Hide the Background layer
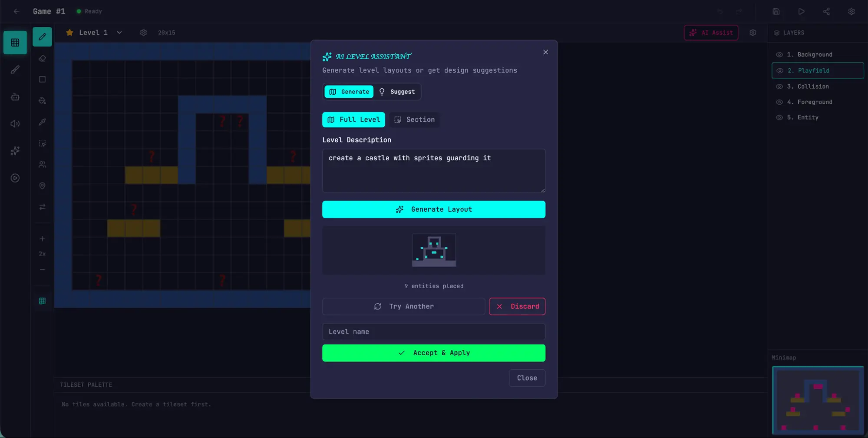The image size is (868, 438). (779, 55)
